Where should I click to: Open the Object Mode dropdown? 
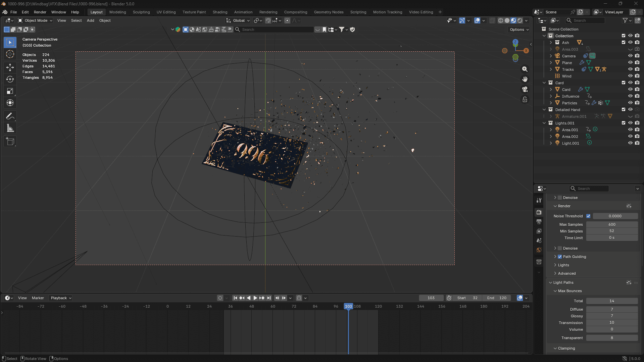(x=36, y=20)
